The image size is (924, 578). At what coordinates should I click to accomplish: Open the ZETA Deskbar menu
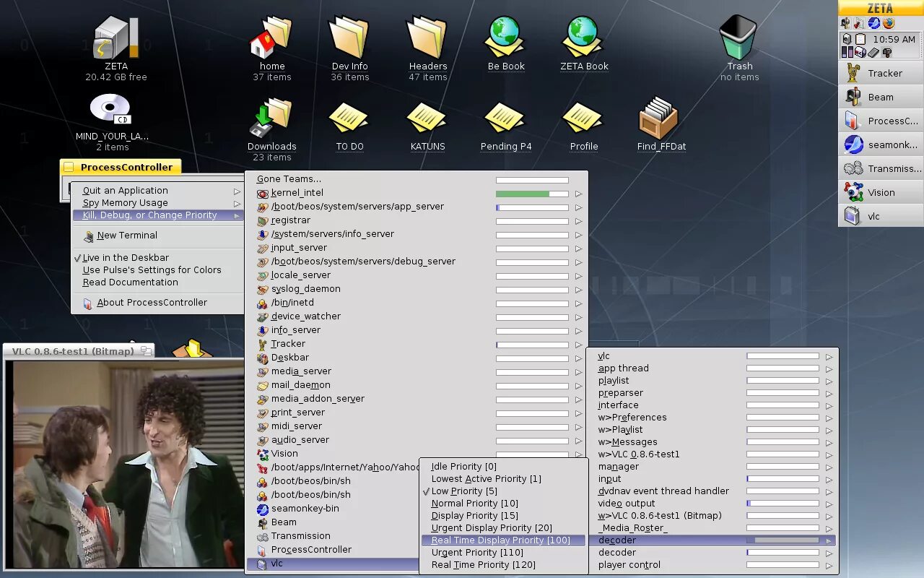[881, 8]
